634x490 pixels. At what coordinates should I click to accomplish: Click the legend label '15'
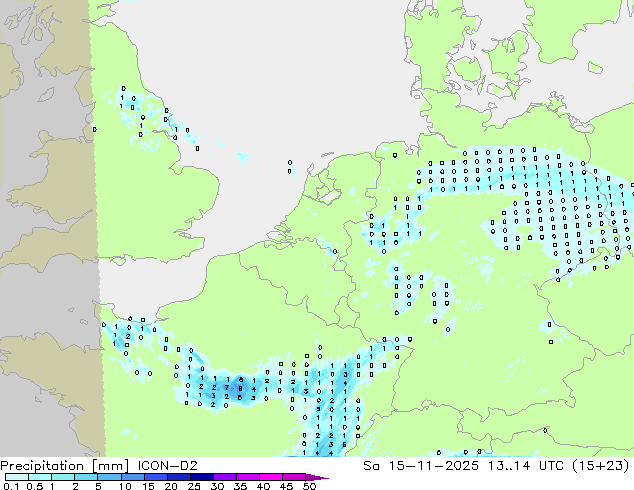tap(148, 486)
